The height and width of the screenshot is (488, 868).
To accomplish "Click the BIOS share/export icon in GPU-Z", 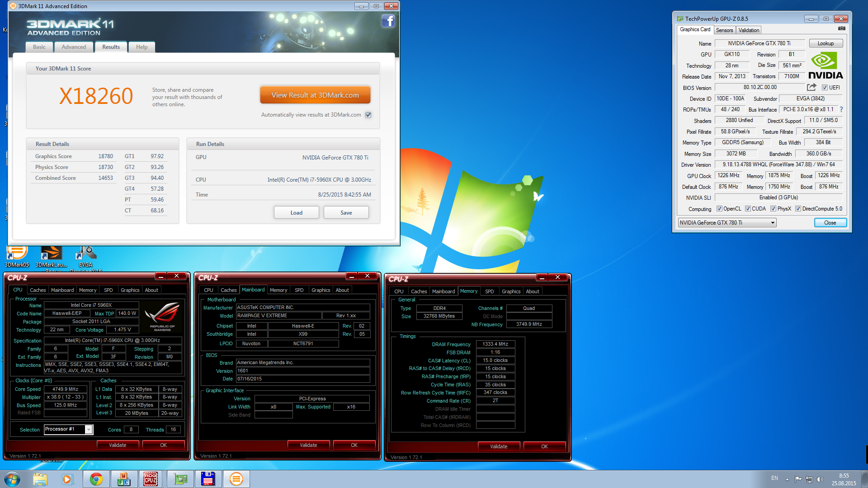I will 812,87.
